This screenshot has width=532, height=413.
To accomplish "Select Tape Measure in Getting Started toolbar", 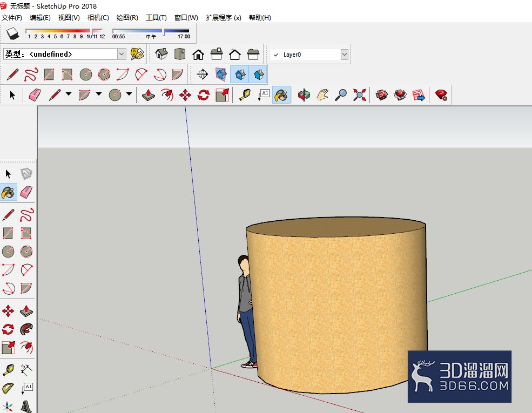I will [245, 95].
